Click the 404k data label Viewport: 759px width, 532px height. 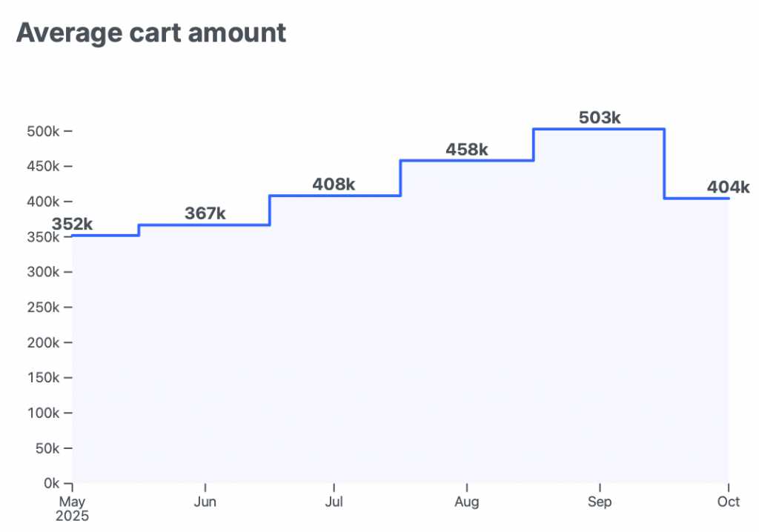tap(728, 187)
